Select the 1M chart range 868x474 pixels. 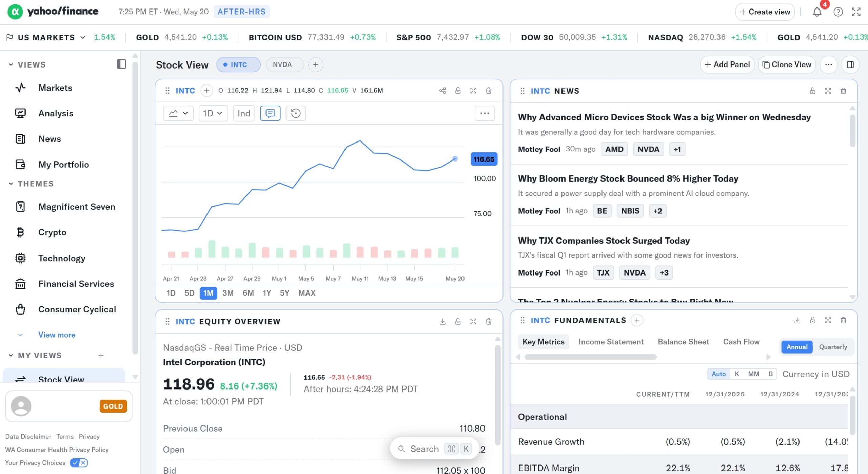tap(208, 293)
